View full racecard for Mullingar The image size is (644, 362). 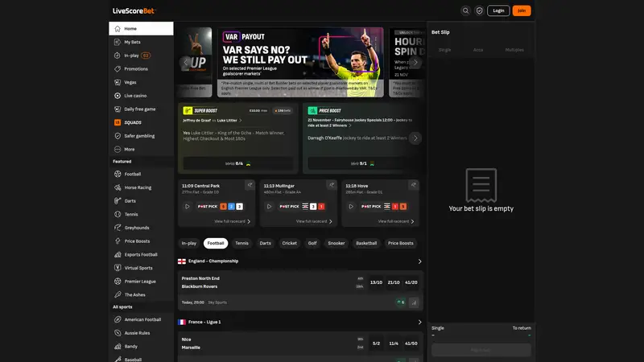(x=314, y=222)
